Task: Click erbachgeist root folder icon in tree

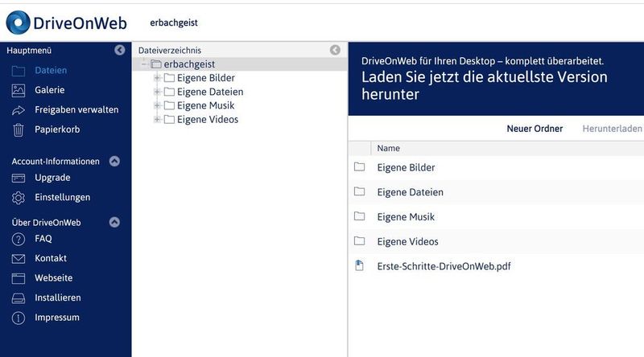Action: (155, 64)
